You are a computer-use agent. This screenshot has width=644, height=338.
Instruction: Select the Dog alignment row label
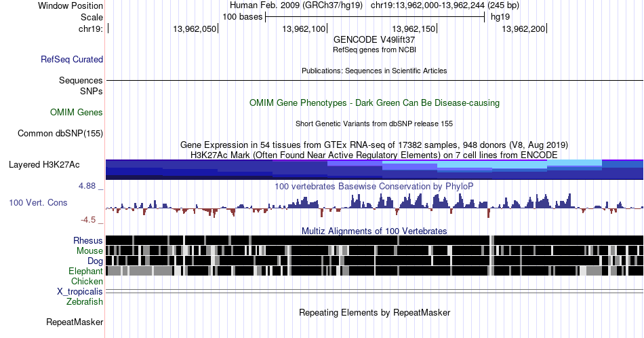pos(96,261)
